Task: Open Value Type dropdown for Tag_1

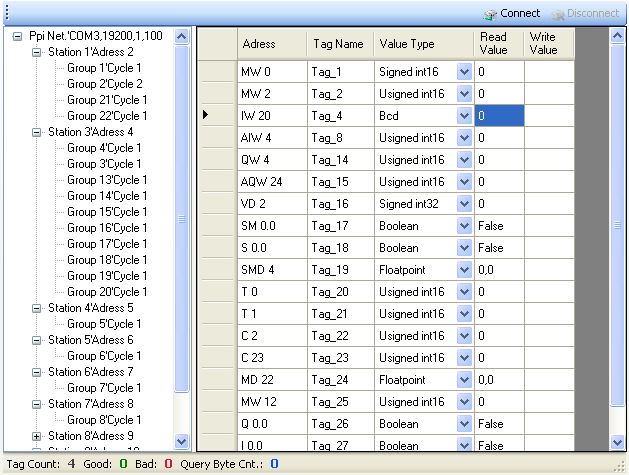Action: [464, 72]
